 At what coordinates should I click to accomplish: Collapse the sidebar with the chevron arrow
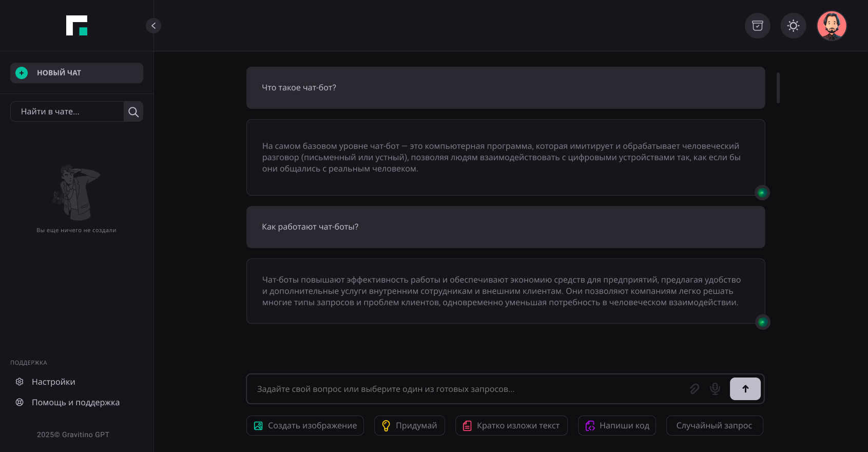point(153,26)
